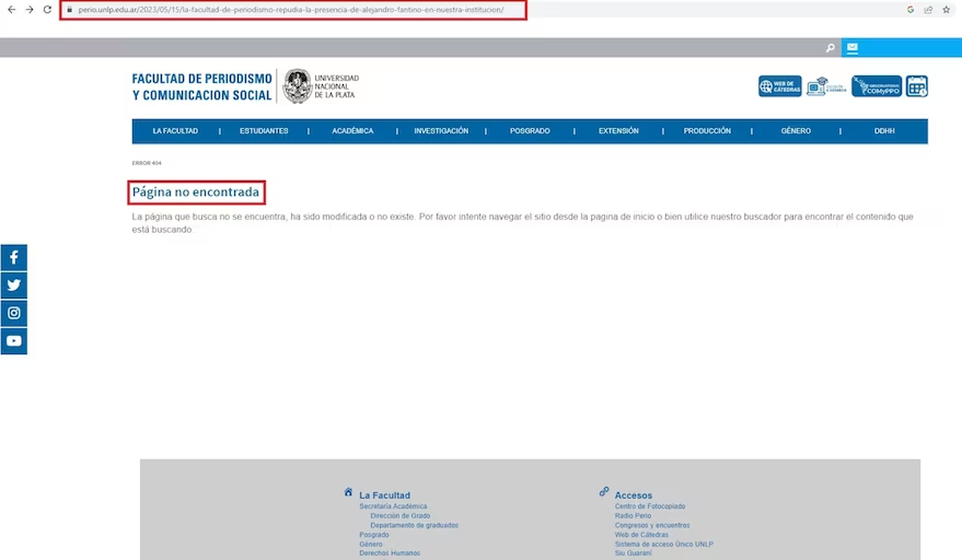The height and width of the screenshot is (560, 962).
Task: Bookmark this page with the star icon
Action: pos(947,10)
